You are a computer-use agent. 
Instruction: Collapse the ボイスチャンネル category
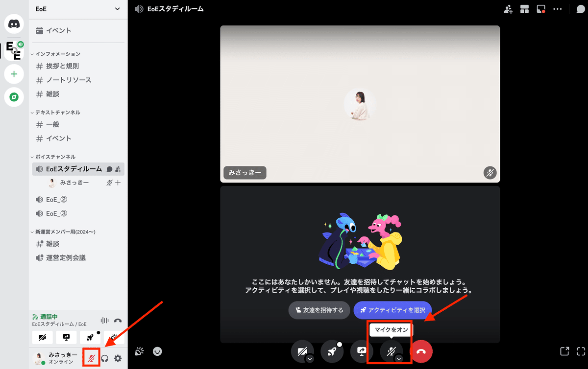[x=53, y=157]
